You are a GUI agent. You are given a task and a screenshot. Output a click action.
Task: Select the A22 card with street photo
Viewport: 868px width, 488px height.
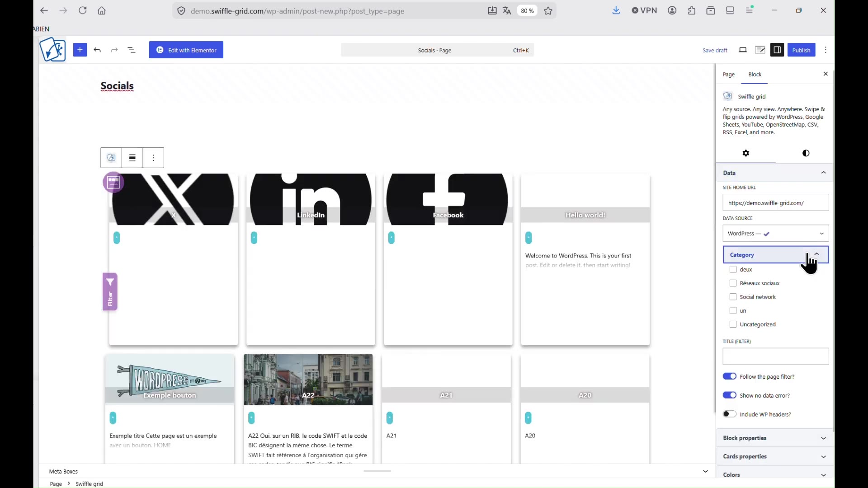pyautogui.click(x=308, y=409)
